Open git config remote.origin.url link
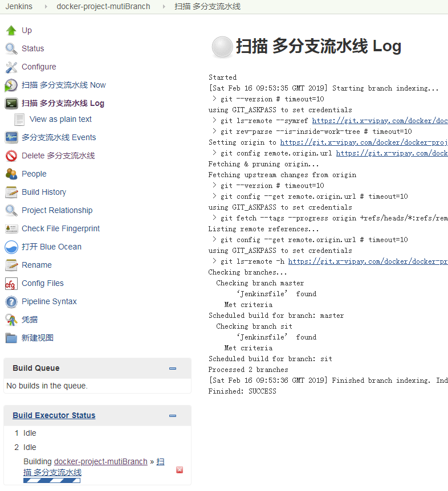The width and height of the screenshot is (448, 491). tap(392, 153)
